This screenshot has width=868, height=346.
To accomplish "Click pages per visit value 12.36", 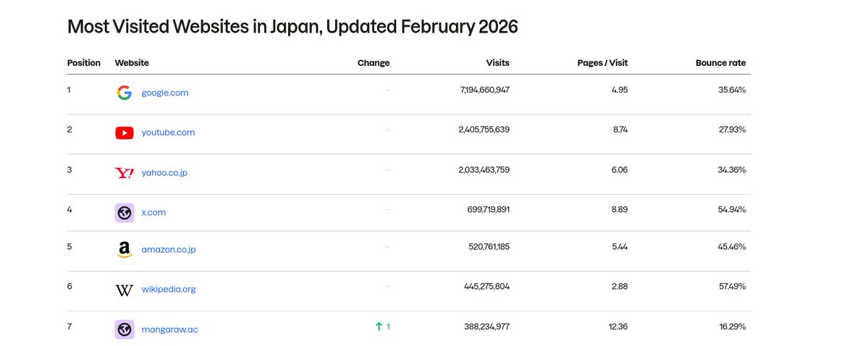I will coord(618,326).
